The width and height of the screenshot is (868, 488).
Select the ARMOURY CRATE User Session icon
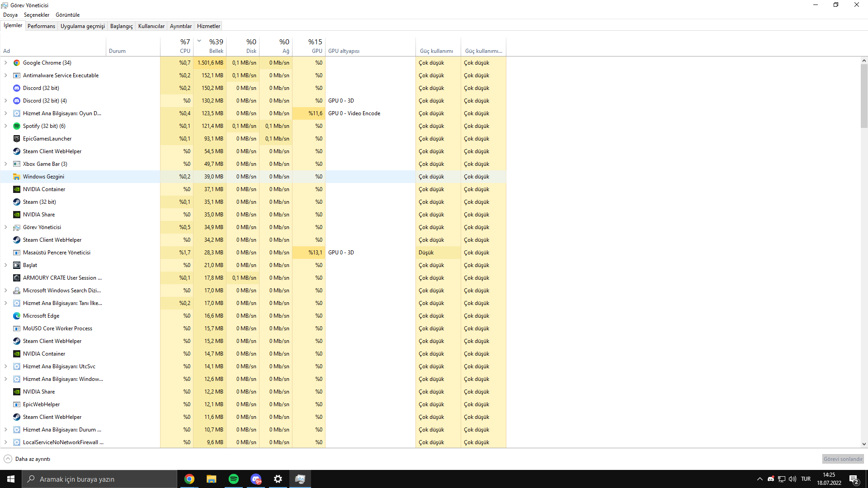point(17,278)
